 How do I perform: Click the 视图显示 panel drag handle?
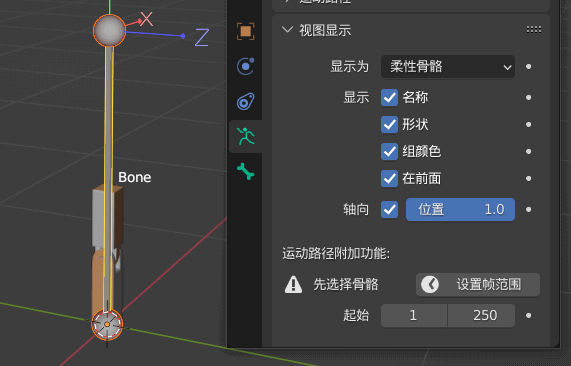click(x=533, y=30)
